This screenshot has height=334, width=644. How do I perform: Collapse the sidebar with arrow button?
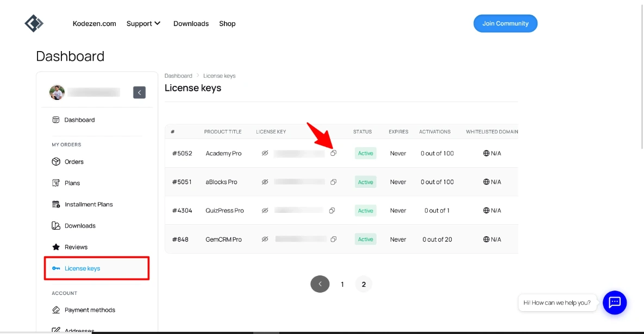coord(139,92)
